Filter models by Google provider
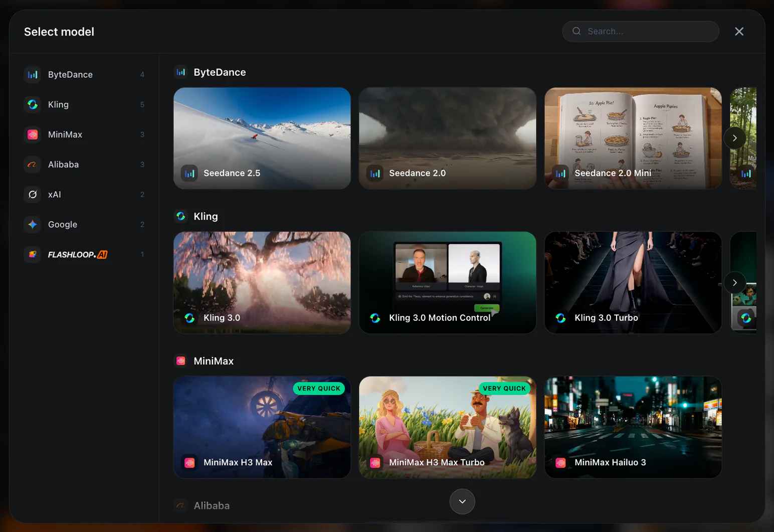 [84, 225]
